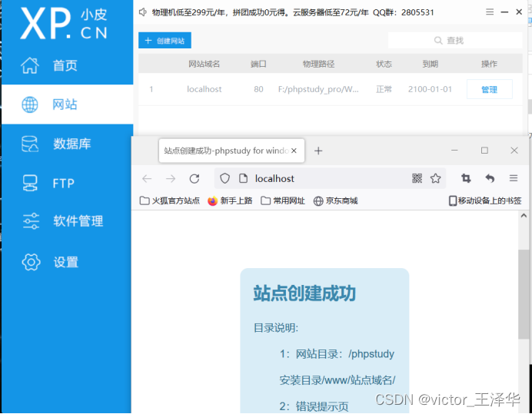Focus the 查找 search field
The image size is (532, 414).
click(455, 41)
